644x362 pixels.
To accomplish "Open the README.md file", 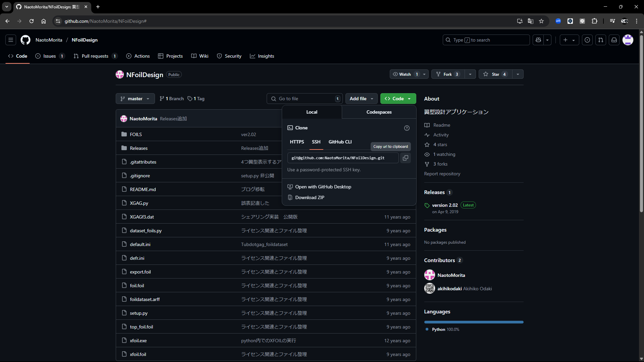I will coord(143,189).
